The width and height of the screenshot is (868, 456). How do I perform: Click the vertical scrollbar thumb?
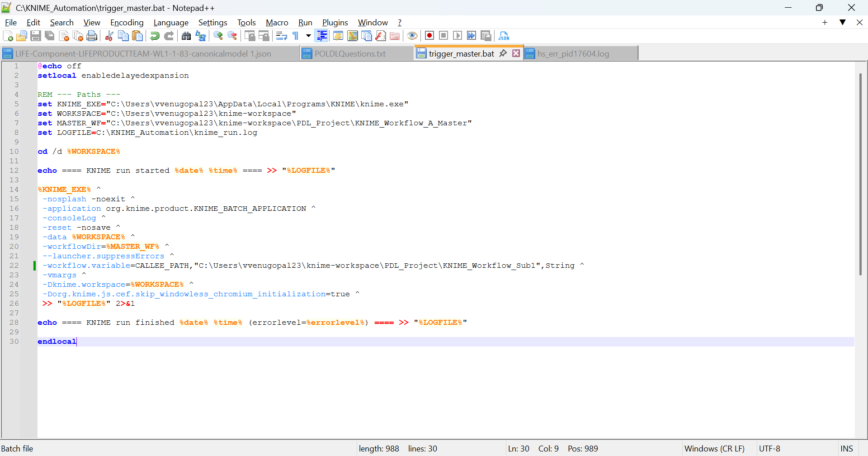[x=860, y=174]
